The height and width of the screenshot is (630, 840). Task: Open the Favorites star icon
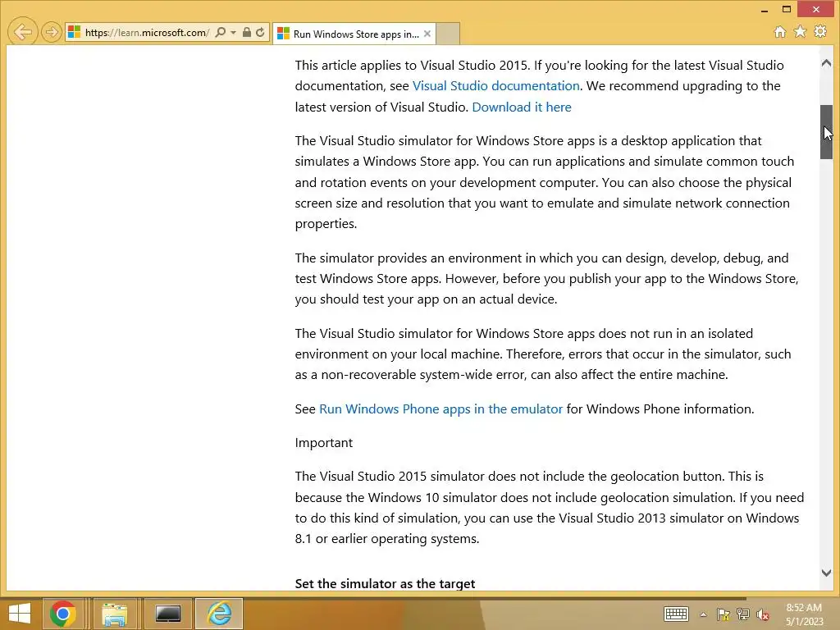click(800, 32)
